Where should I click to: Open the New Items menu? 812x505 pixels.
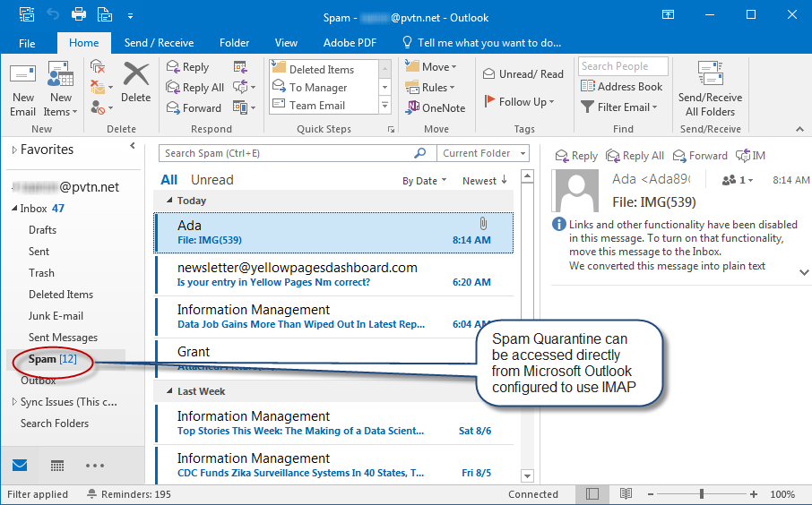tap(60, 90)
